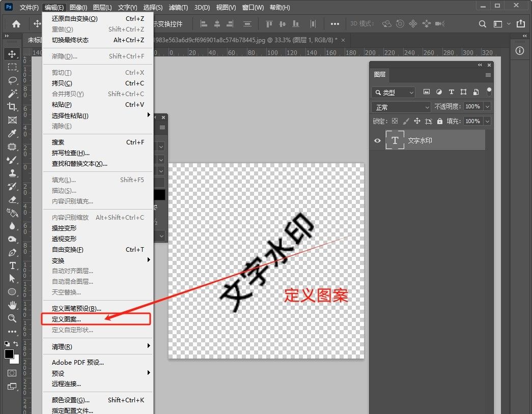
Task: Select the Zoom tool in the toolbox
Action: point(12,318)
